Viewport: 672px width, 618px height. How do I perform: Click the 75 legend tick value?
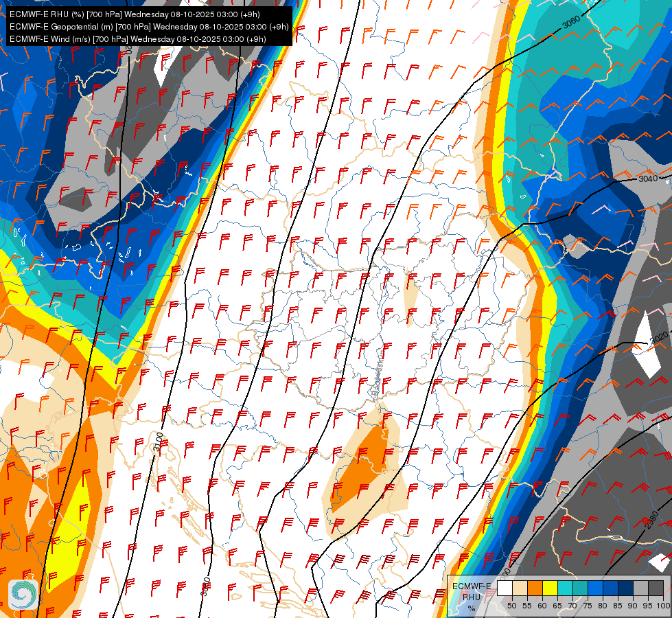588,606
